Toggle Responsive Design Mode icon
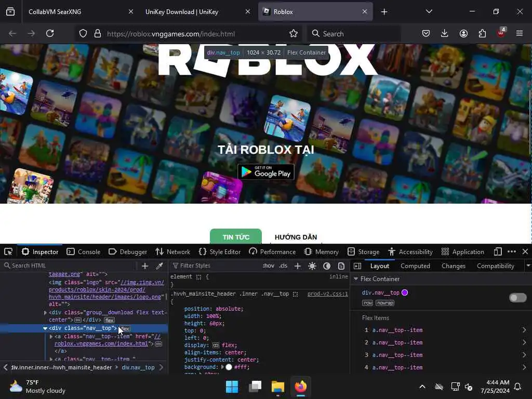 coord(498,252)
